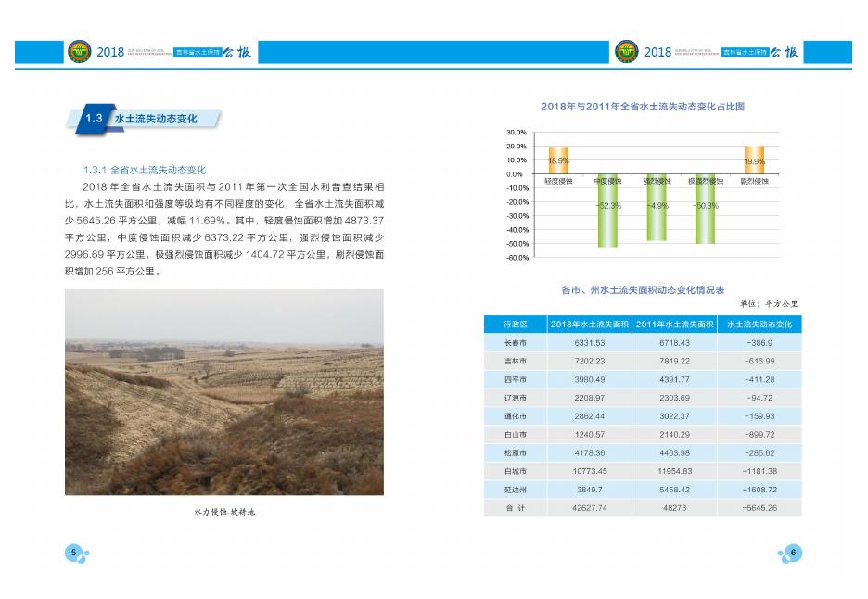Click the emblem logo in right page header
868x599 pixels.
(x=628, y=52)
